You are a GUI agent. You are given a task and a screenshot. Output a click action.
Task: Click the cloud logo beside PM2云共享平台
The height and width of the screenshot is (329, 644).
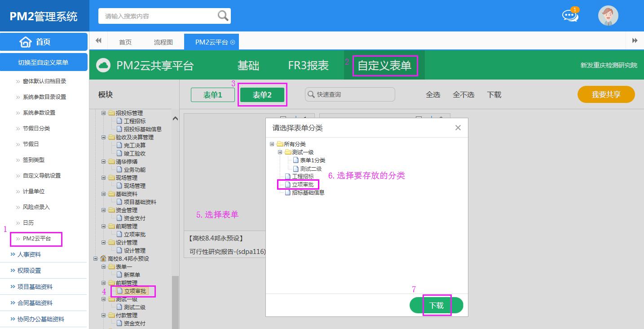pyautogui.click(x=104, y=66)
